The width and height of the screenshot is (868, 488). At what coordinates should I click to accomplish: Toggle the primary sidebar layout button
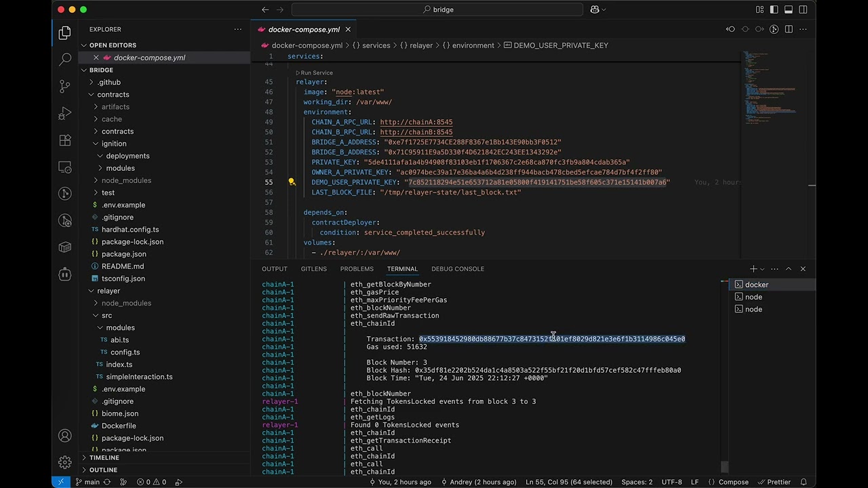(x=774, y=9)
